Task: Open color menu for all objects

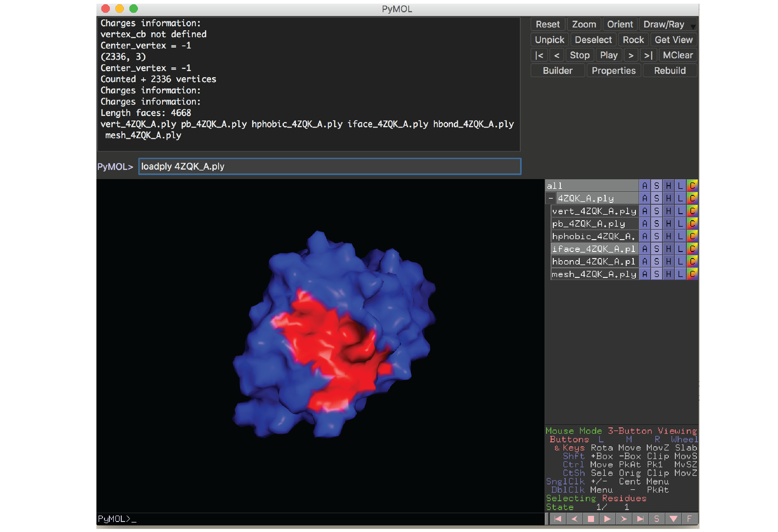Action: [x=692, y=185]
